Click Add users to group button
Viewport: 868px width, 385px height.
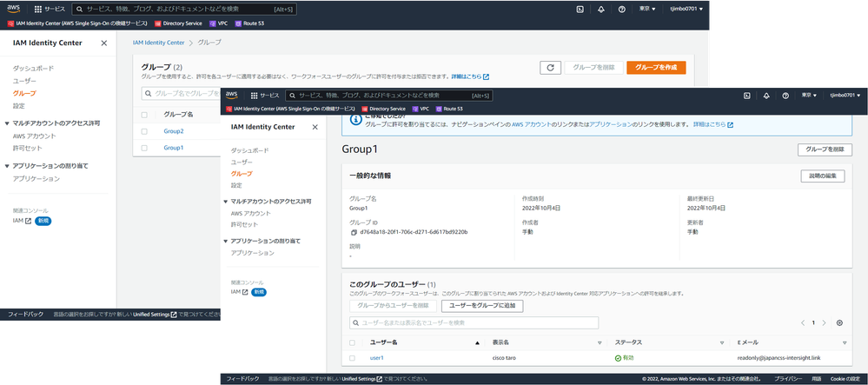coord(482,306)
